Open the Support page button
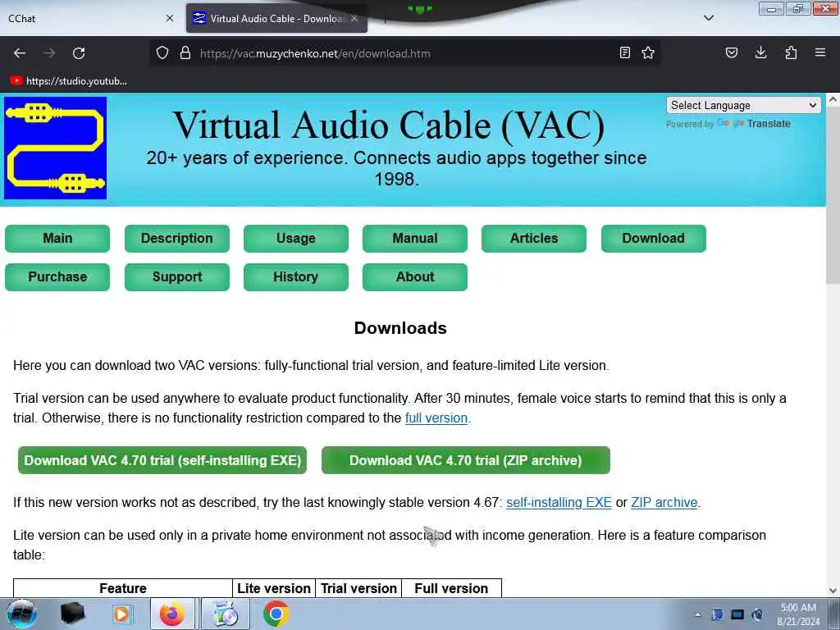The image size is (840, 630). point(177,277)
